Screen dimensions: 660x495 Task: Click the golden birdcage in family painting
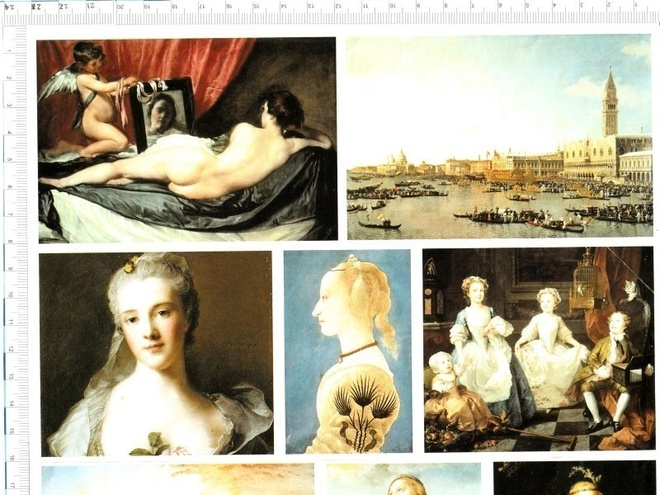pyautogui.click(x=585, y=280)
